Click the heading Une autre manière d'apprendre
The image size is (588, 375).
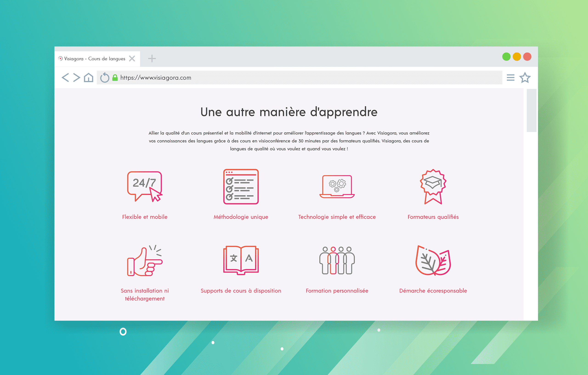tap(289, 112)
